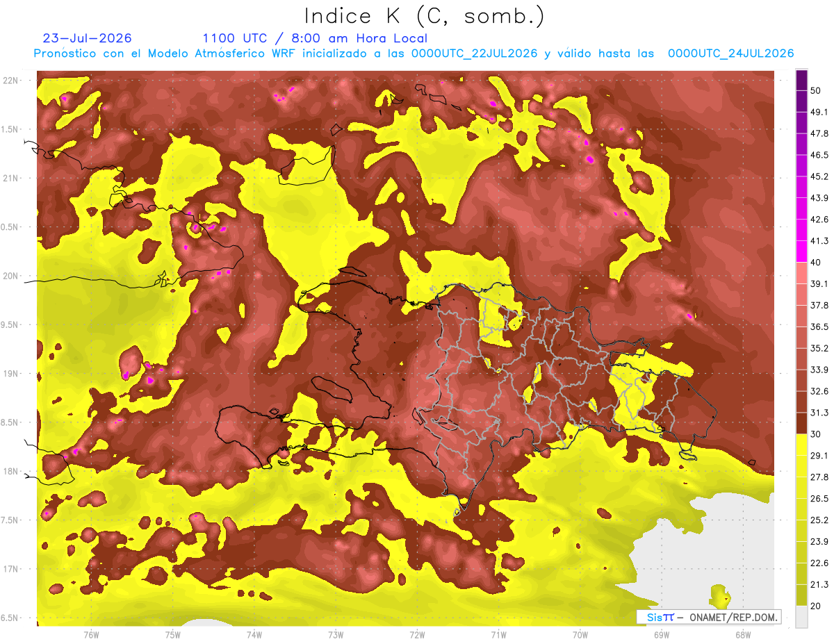Click the longitude label "72W"

(417, 634)
